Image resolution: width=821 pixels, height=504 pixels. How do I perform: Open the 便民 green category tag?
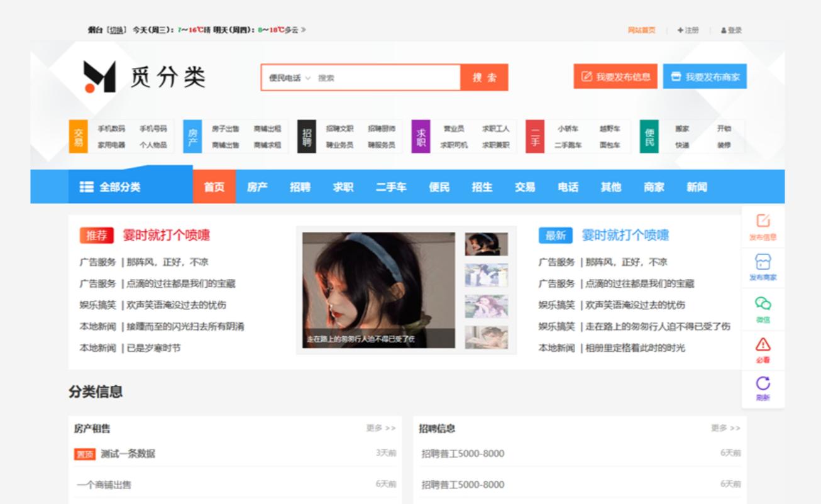(649, 136)
